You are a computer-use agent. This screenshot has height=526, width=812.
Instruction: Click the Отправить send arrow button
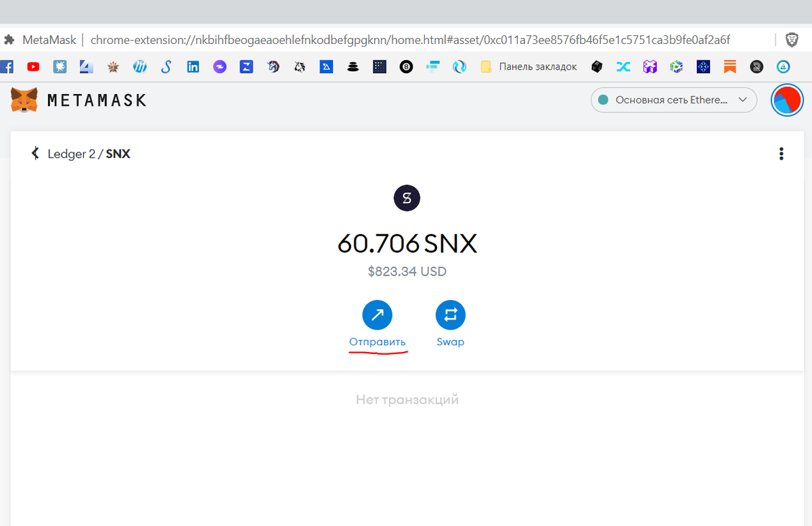pos(378,315)
